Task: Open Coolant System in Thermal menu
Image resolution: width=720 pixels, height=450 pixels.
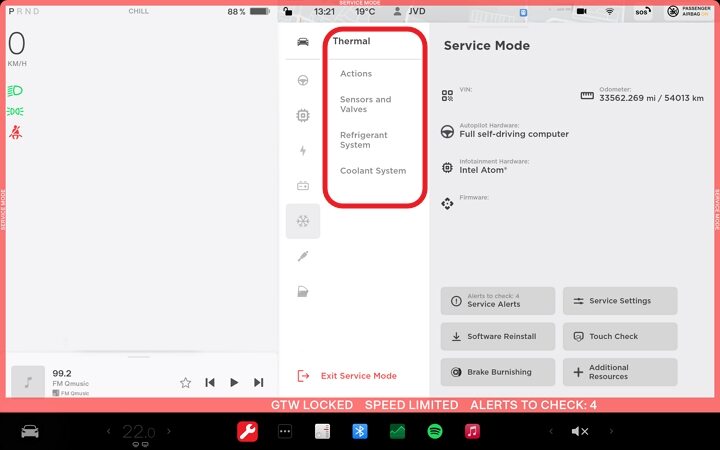Action: [373, 171]
